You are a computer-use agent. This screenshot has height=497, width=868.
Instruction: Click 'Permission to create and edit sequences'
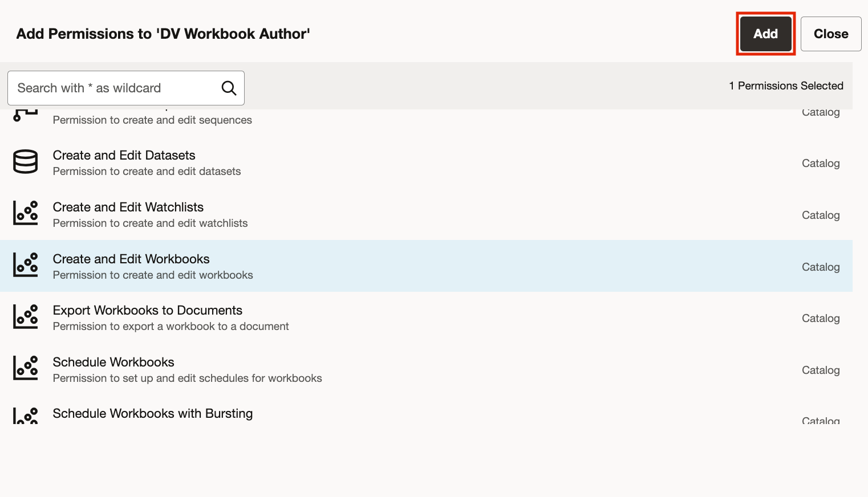coord(152,120)
